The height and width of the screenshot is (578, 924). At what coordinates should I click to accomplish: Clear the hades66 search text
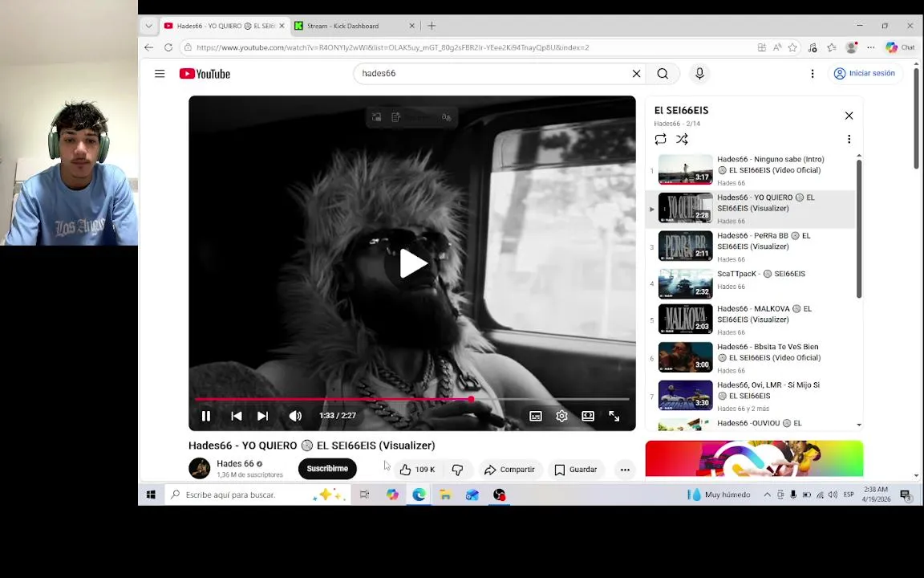click(x=636, y=74)
